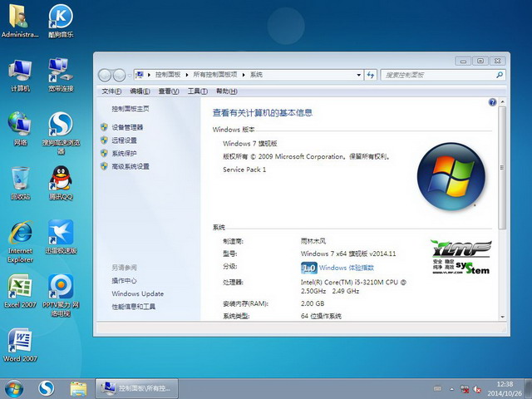
Task: Click the Windows Start orb
Action: coord(14,389)
